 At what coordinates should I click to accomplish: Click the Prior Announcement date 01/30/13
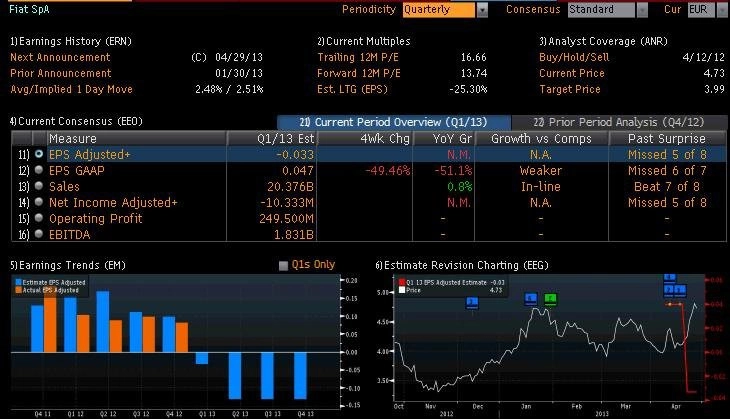[x=239, y=73]
